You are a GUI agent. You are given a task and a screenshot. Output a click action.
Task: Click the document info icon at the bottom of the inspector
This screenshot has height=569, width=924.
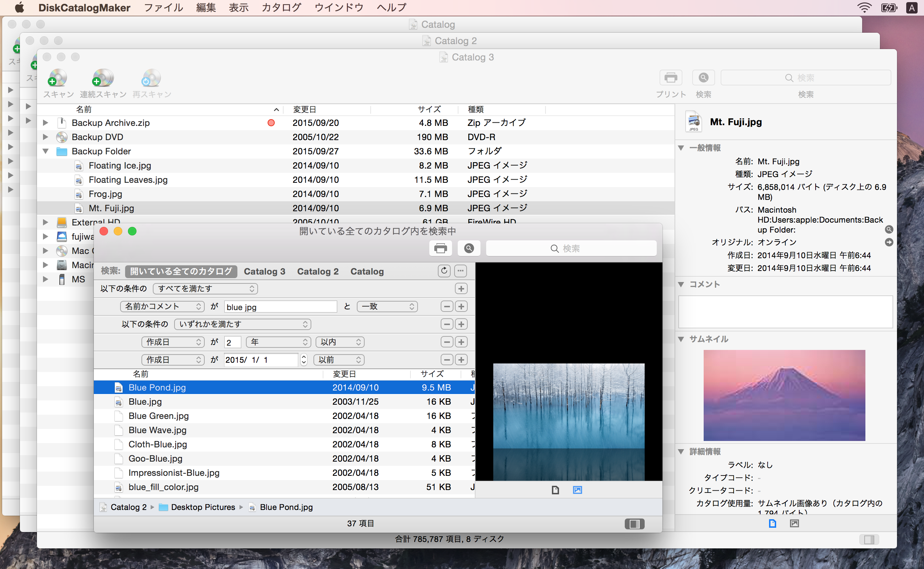pos(773,523)
